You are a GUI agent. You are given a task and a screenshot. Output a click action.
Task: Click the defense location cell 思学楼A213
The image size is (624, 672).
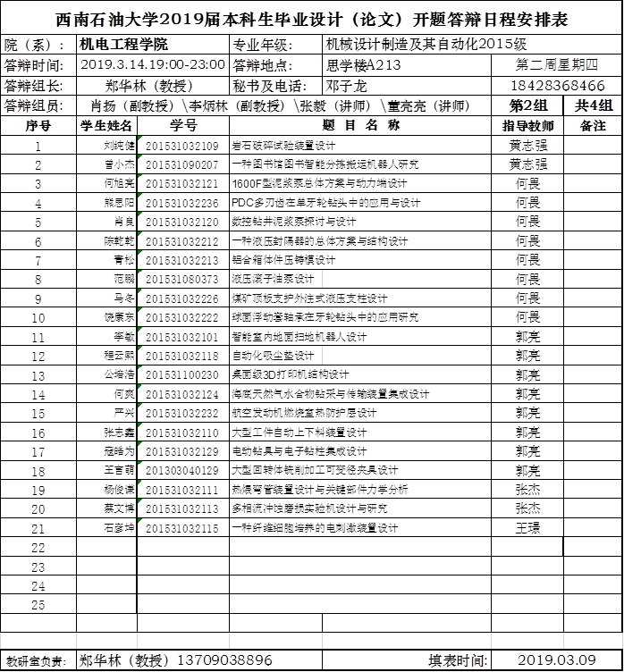tap(364, 65)
